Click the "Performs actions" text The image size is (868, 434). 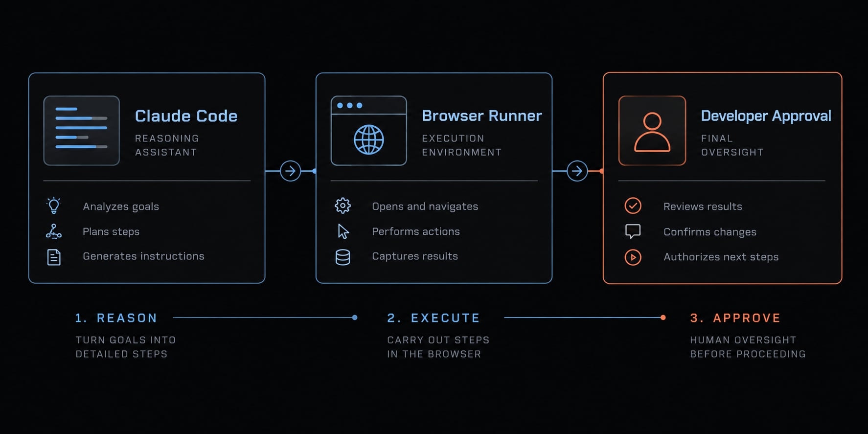(416, 231)
